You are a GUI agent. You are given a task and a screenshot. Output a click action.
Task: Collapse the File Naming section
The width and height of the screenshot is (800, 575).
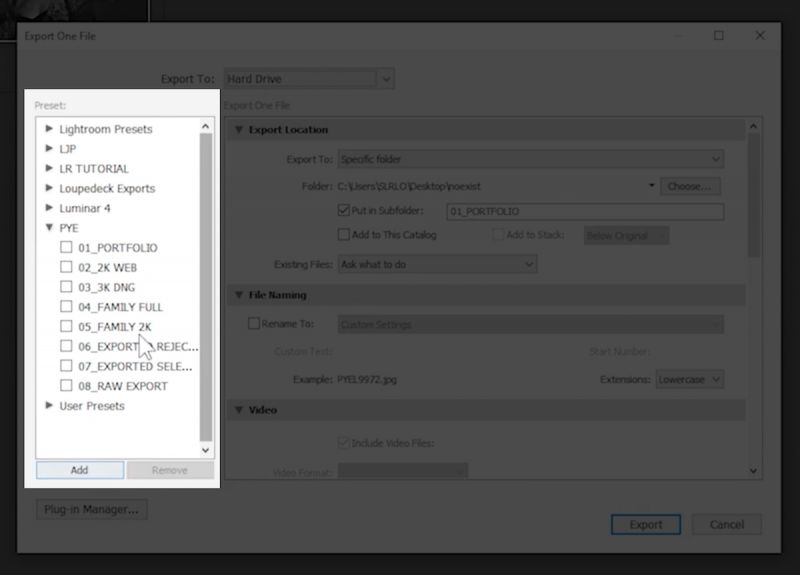[x=238, y=295]
